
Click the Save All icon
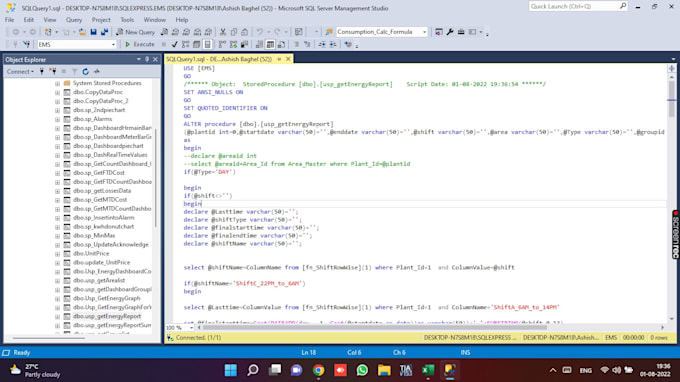pos(105,32)
